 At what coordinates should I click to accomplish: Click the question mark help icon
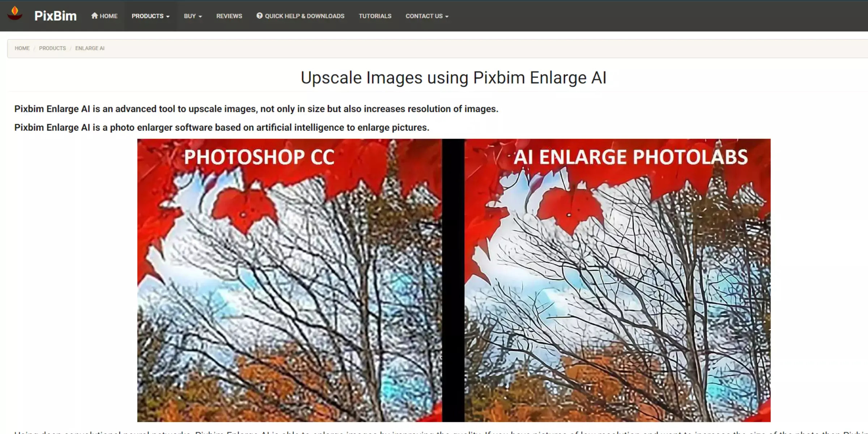pos(259,16)
